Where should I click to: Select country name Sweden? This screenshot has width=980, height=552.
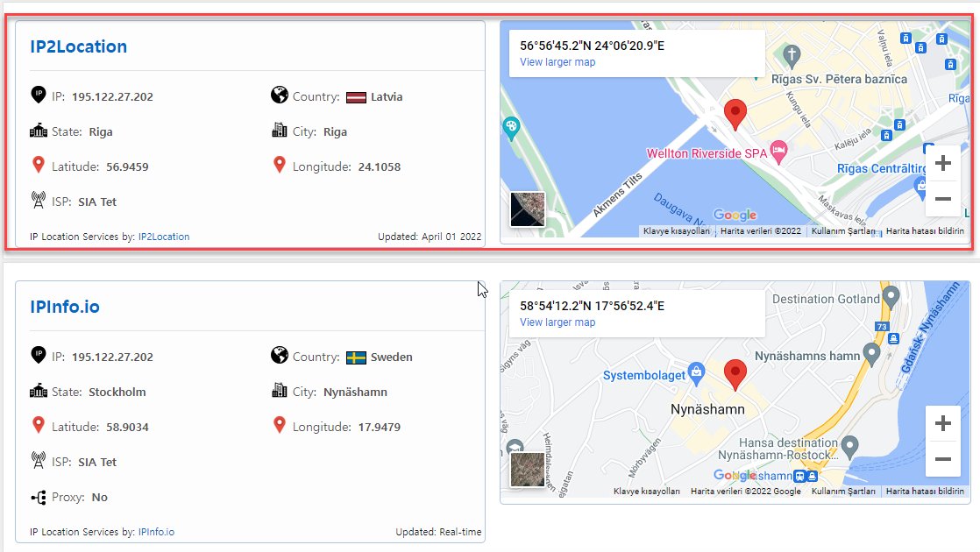click(391, 357)
